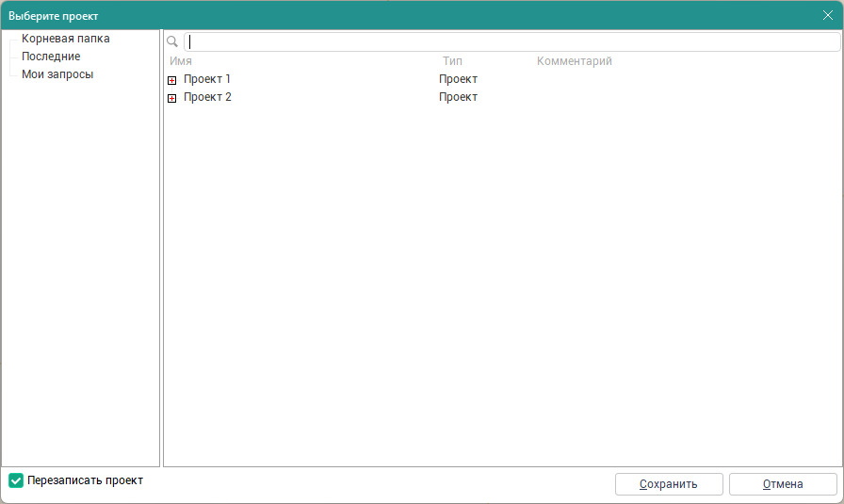Expand the Проект 2 tree node
844x504 pixels.
(172, 98)
